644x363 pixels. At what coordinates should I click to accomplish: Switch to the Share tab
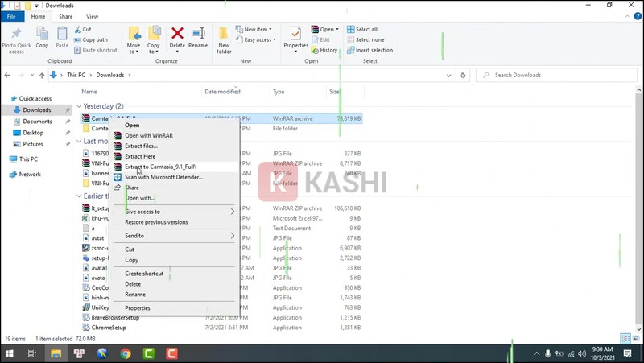click(65, 16)
